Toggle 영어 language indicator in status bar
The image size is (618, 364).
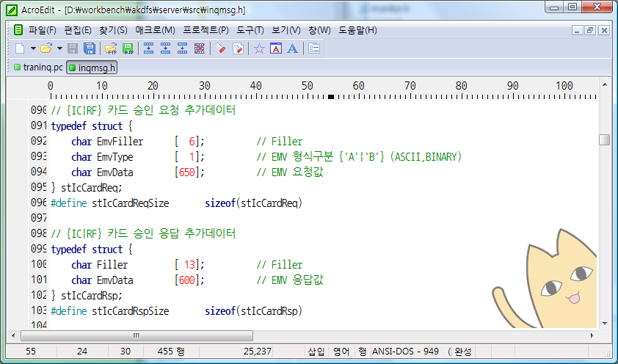coord(341,352)
